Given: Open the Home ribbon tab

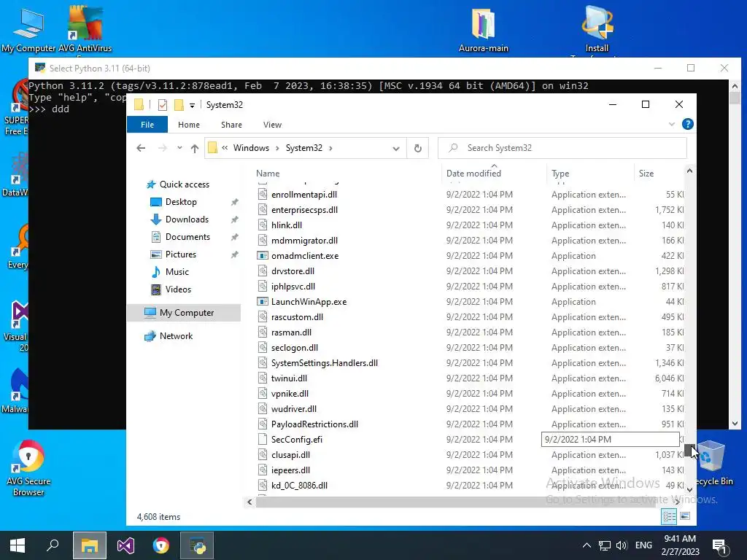Looking at the screenshot, I should click(189, 125).
